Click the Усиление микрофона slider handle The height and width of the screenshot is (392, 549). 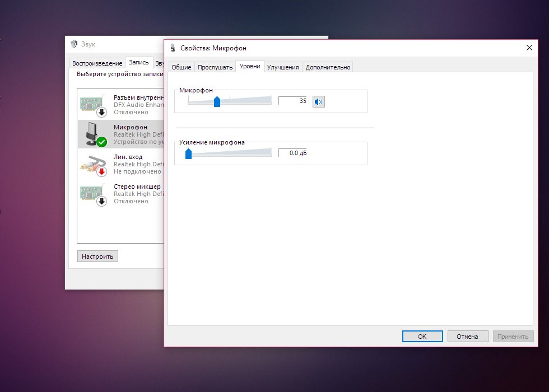point(188,153)
